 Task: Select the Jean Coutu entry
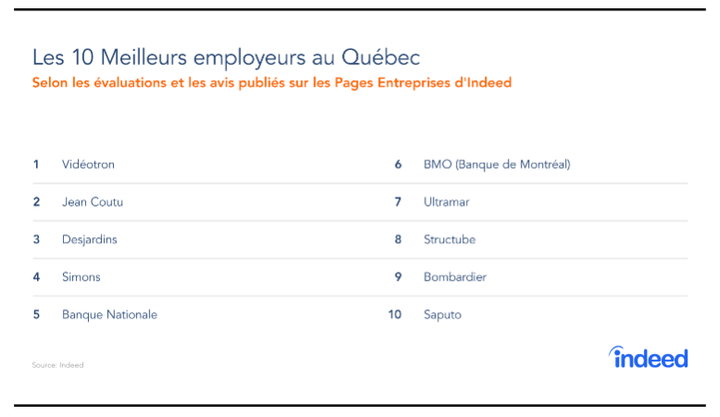tap(92, 202)
